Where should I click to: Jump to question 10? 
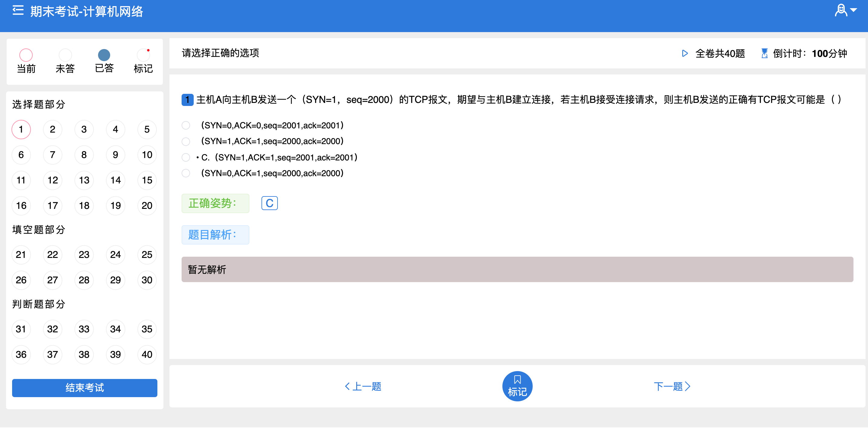pos(147,155)
